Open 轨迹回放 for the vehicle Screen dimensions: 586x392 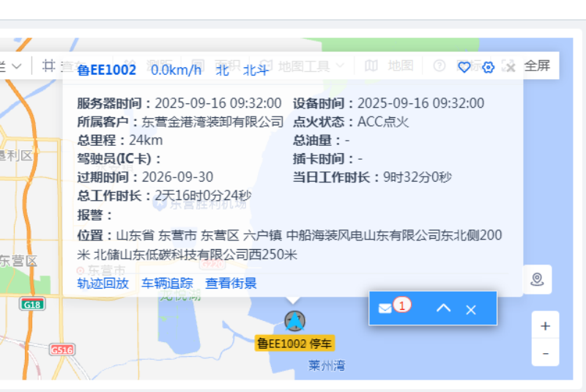click(x=103, y=283)
